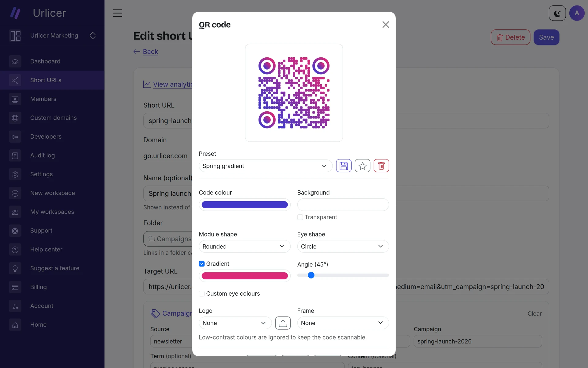Click the Custom domains globe icon

pyautogui.click(x=15, y=118)
